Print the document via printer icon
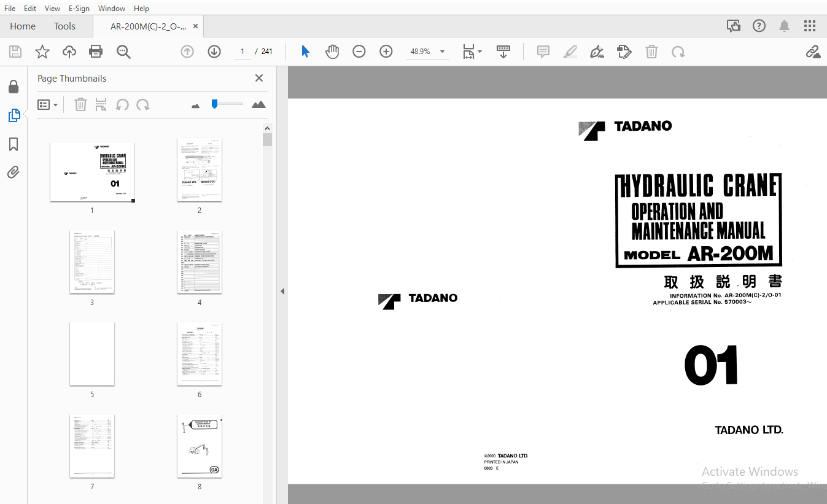Image resolution: width=827 pixels, height=504 pixels. point(96,52)
